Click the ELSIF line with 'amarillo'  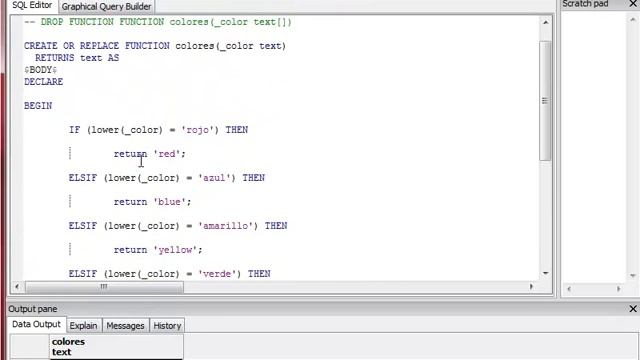click(178, 226)
